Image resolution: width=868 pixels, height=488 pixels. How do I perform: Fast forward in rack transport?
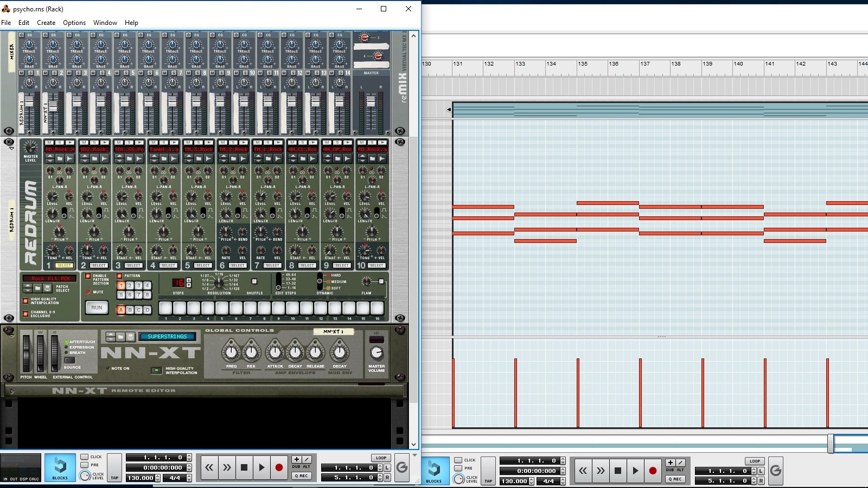point(227,467)
